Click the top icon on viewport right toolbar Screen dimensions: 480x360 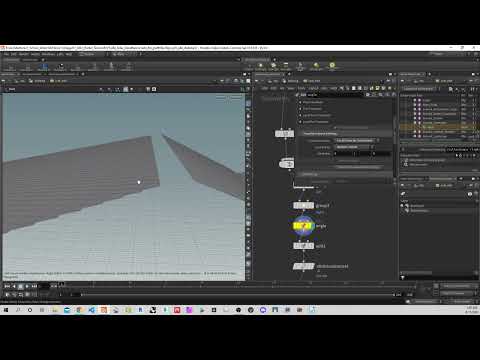[x=248, y=104]
